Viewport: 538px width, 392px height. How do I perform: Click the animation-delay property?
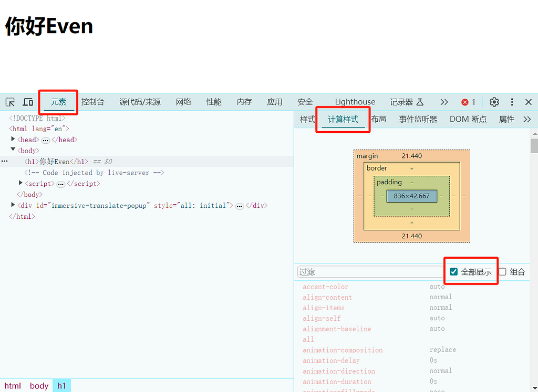click(331, 361)
